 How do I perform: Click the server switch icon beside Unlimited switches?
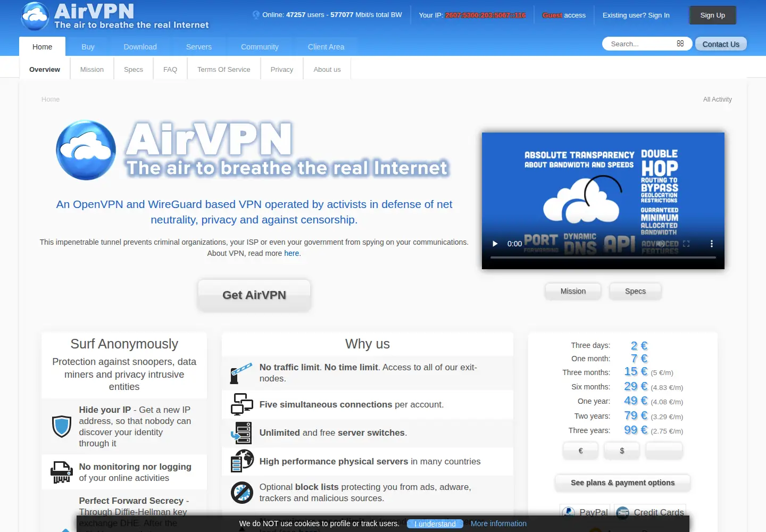(x=242, y=433)
